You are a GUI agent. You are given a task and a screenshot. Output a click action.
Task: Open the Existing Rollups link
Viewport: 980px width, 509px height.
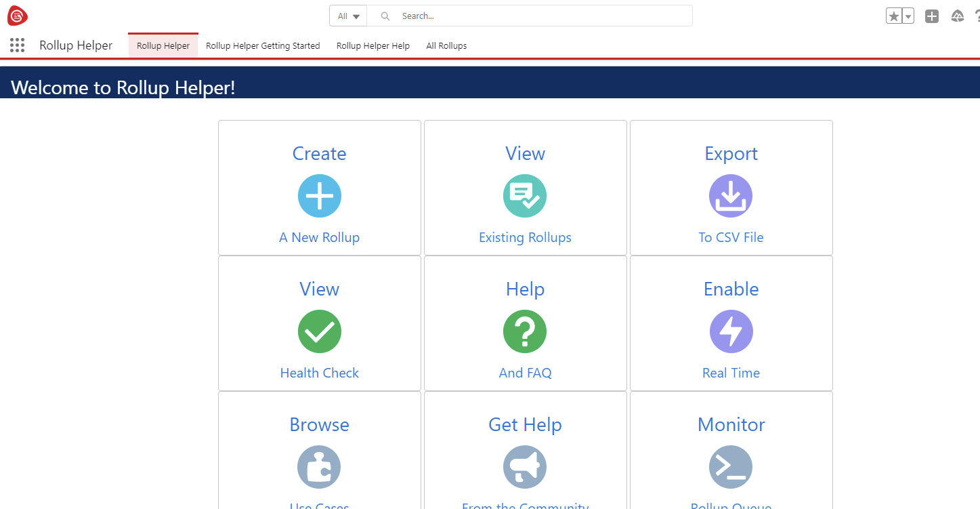[526, 237]
